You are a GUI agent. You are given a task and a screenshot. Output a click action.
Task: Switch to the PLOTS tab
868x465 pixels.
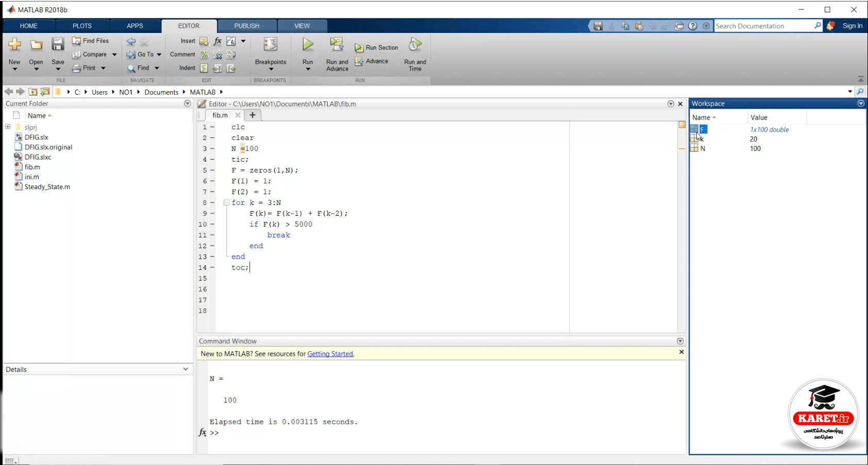pos(82,26)
